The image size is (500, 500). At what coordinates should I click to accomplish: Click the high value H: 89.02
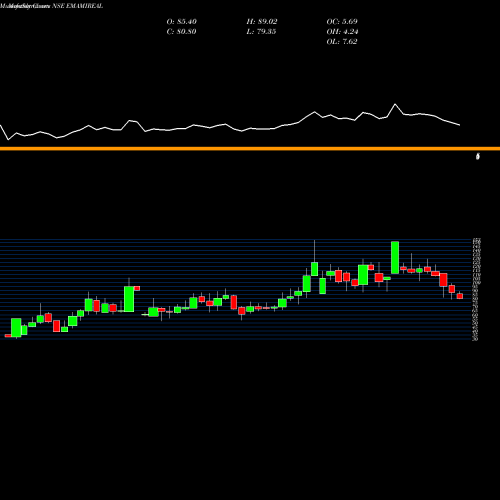[x=262, y=22]
